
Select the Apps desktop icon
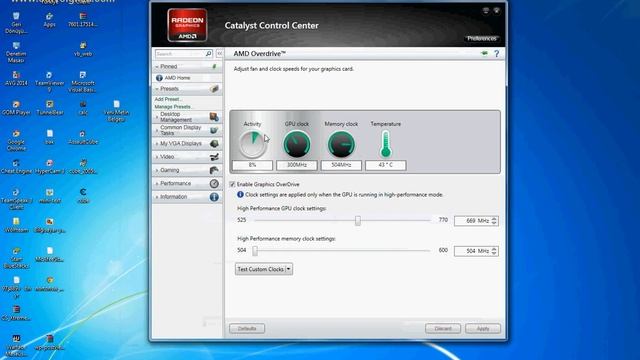pyautogui.click(x=49, y=20)
